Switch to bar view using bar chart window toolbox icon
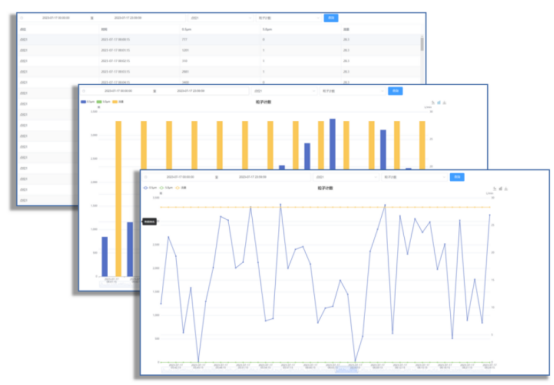This screenshot has width=554, height=385. pos(439,103)
